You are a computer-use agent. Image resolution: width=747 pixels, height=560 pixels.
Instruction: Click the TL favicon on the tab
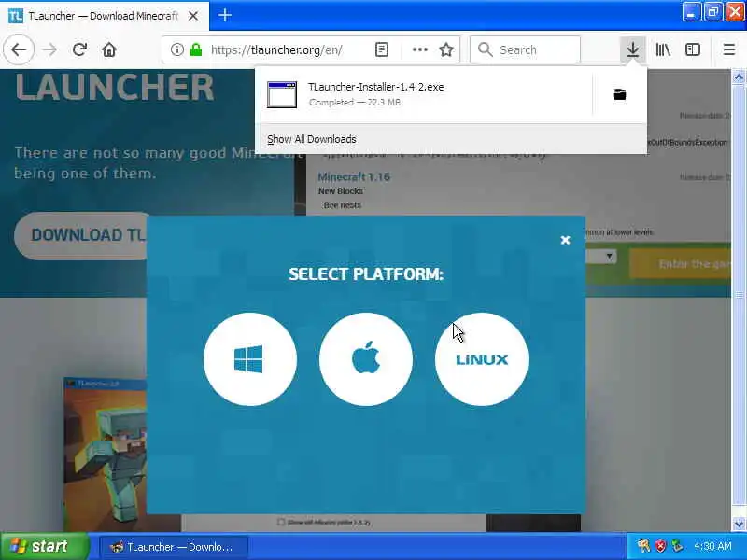point(15,16)
